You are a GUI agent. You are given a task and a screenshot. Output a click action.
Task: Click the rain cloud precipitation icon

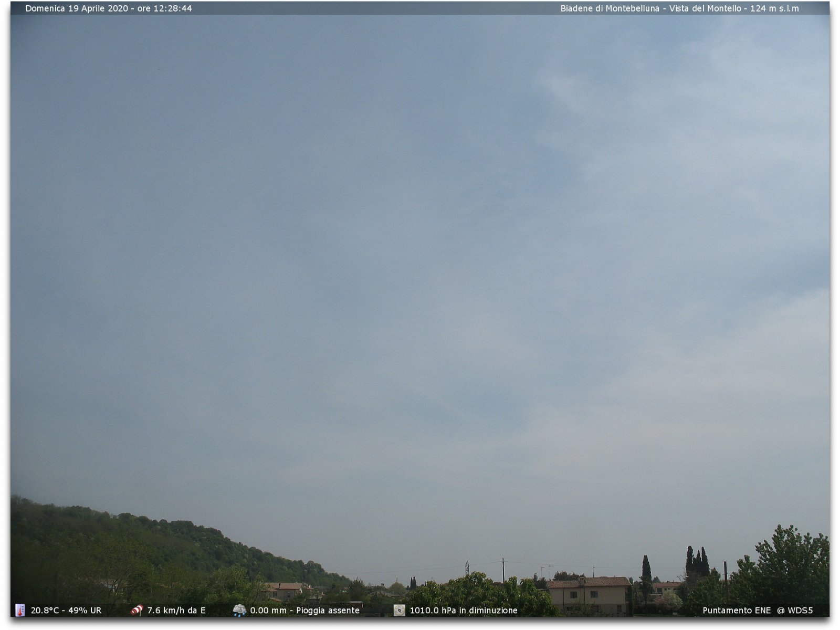click(x=239, y=610)
